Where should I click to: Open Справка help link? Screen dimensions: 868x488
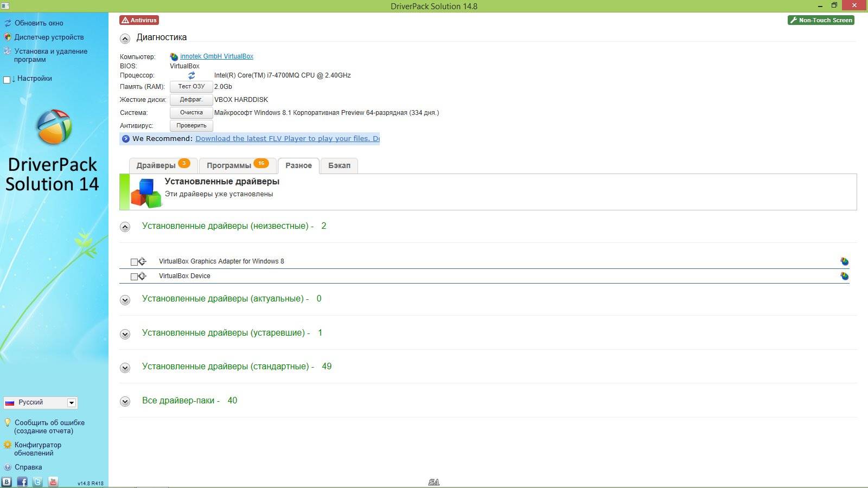28,467
